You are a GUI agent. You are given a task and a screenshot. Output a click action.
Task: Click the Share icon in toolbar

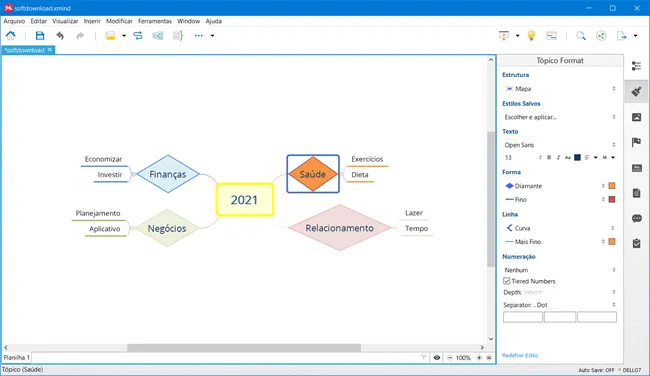click(601, 36)
